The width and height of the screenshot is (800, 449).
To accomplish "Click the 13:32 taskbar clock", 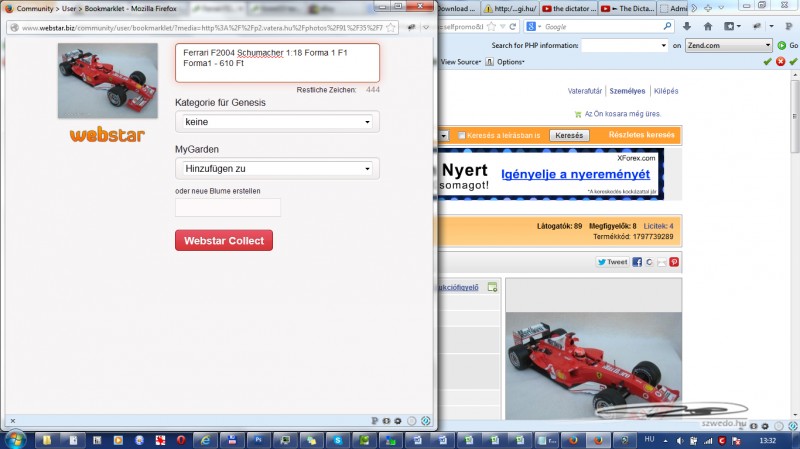I will point(767,440).
